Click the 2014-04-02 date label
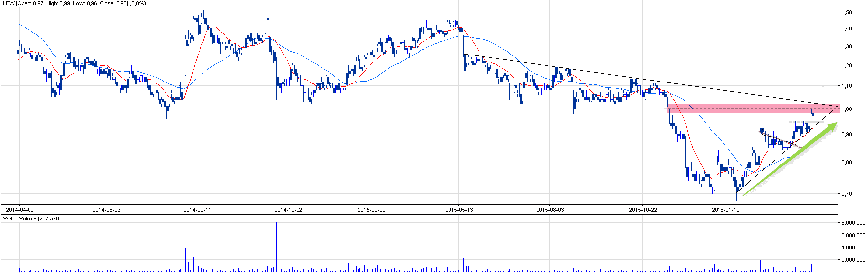868x273 pixels. tap(19, 210)
